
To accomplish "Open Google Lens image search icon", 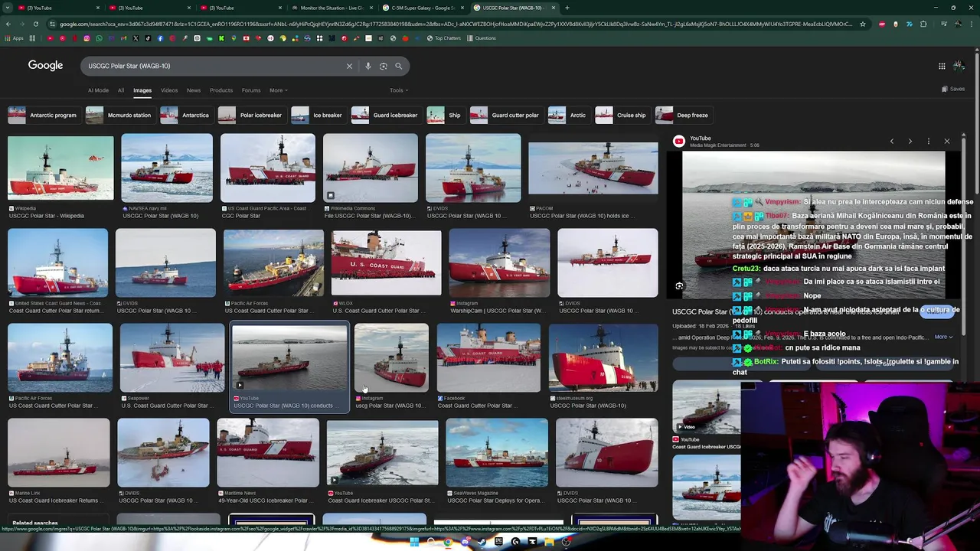I will point(384,66).
